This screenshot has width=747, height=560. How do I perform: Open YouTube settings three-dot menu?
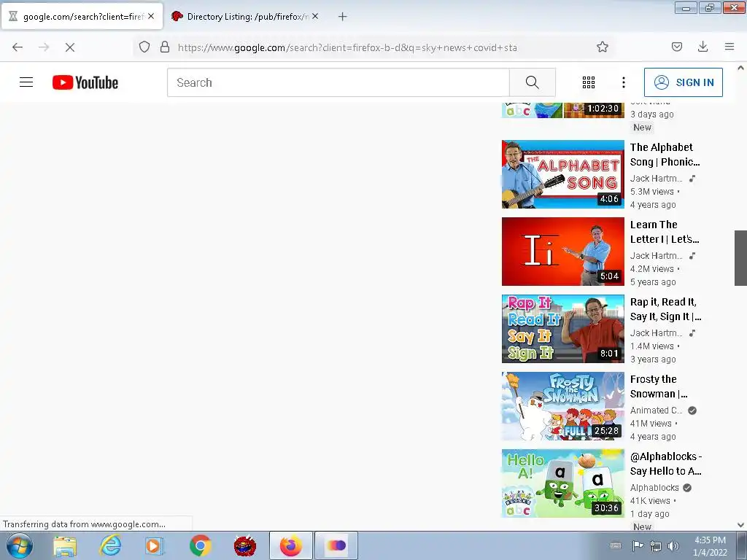tap(623, 82)
